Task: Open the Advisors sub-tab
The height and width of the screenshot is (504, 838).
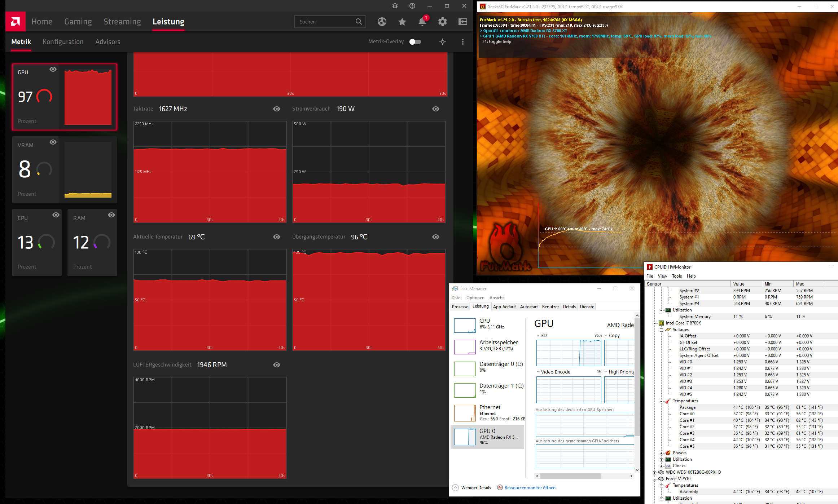Action: [x=108, y=42]
